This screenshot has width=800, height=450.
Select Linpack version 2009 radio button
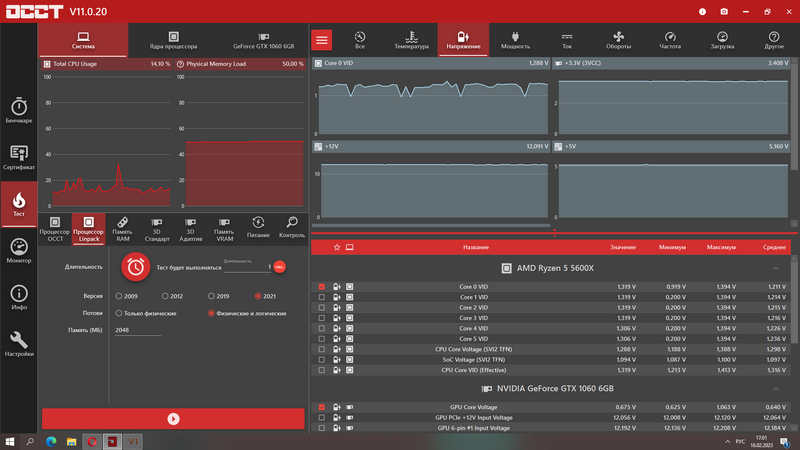click(119, 296)
